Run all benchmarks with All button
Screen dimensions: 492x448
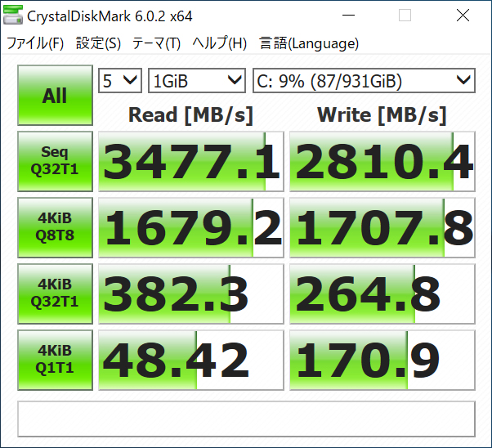[55, 95]
